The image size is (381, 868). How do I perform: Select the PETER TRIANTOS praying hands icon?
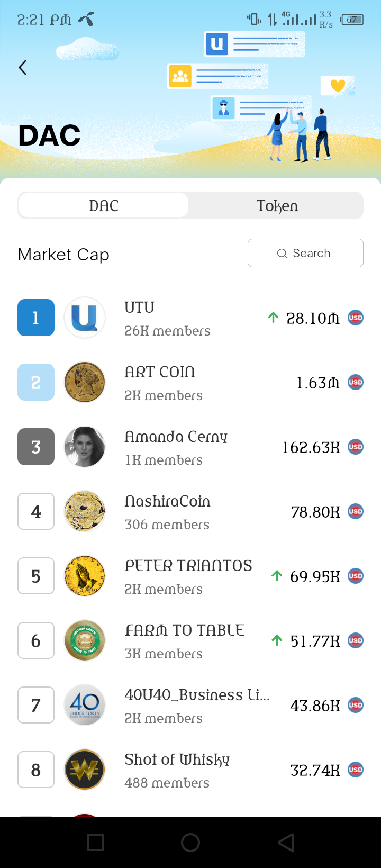coord(85,576)
